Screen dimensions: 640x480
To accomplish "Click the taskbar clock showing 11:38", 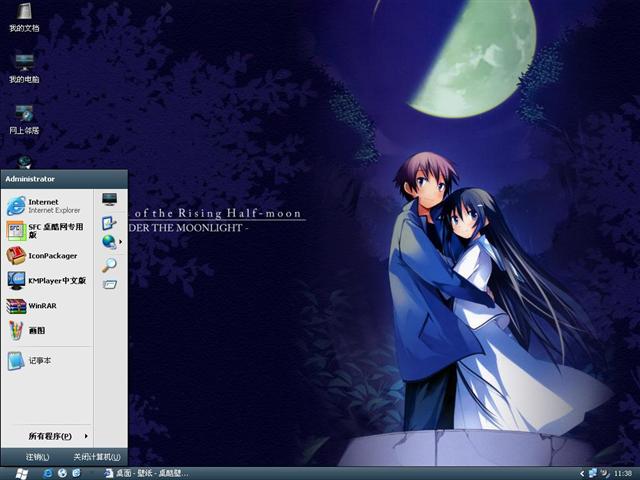I will pyautogui.click(x=623, y=472).
